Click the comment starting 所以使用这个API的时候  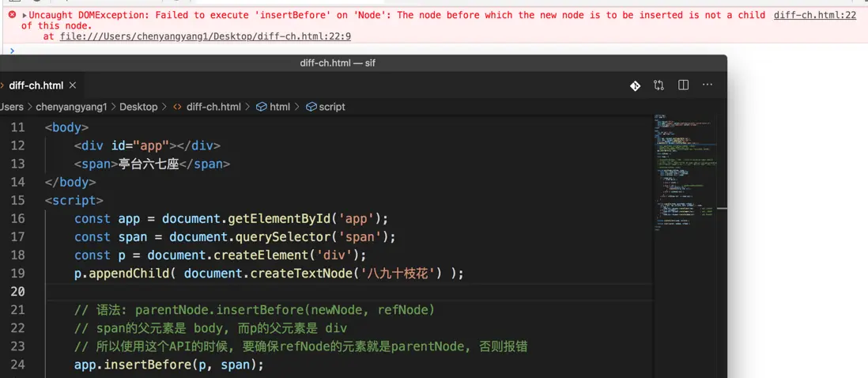(x=300, y=346)
